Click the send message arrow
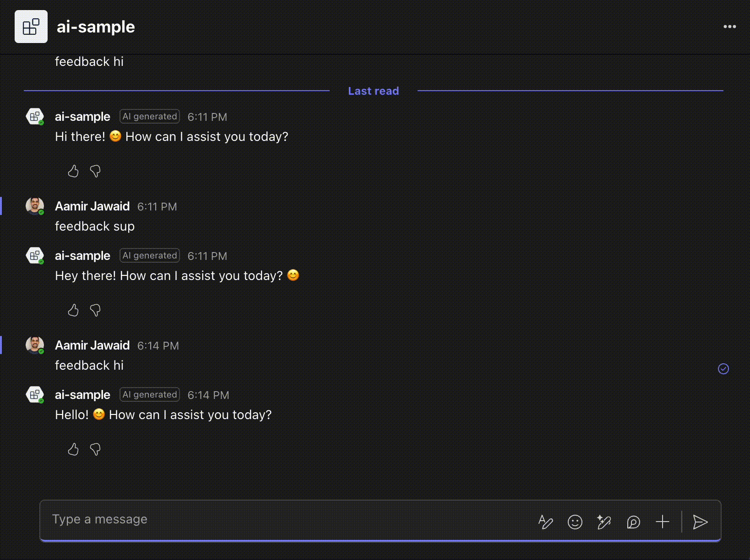750x560 pixels. pos(700,522)
